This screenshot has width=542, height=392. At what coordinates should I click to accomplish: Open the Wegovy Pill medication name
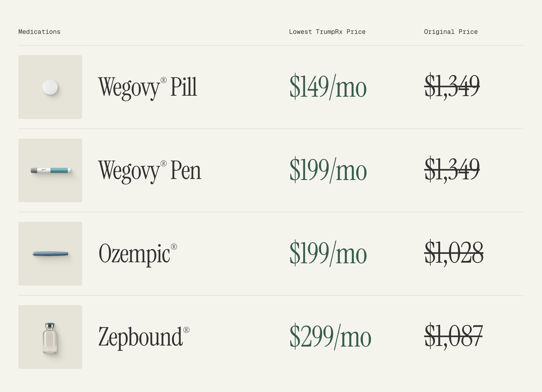pyautogui.click(x=148, y=87)
